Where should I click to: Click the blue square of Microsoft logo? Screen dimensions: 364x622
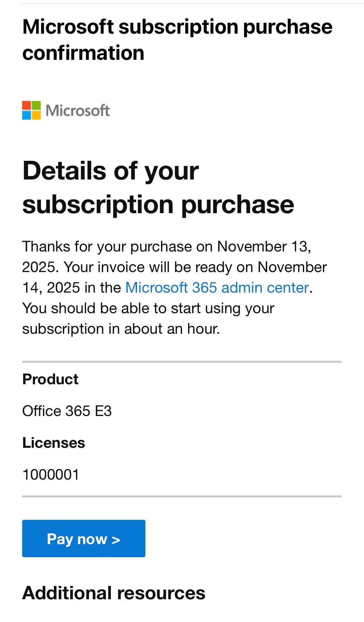pyautogui.click(x=26, y=115)
